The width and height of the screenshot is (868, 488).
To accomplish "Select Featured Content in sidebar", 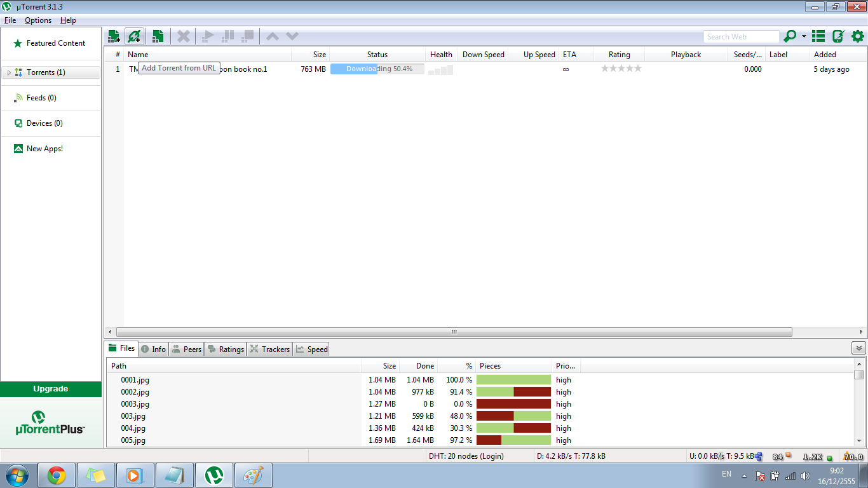I will coord(51,43).
